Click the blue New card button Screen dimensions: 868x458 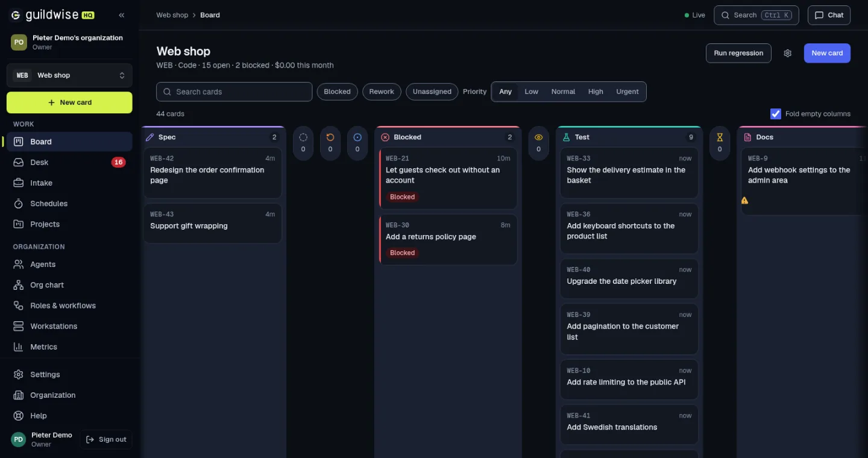(827, 53)
